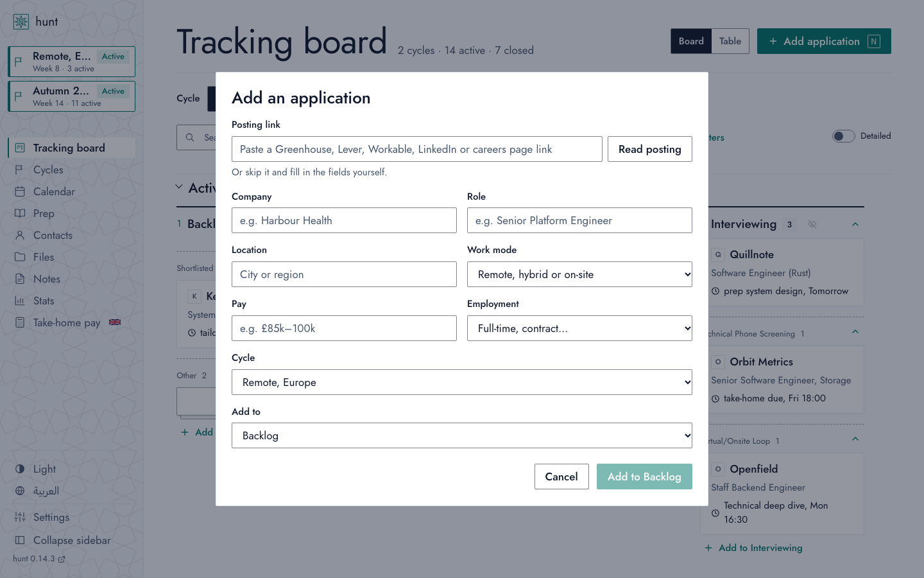Image resolution: width=924 pixels, height=578 pixels.
Task: Toggle the Detailed switch
Action: [x=843, y=136]
